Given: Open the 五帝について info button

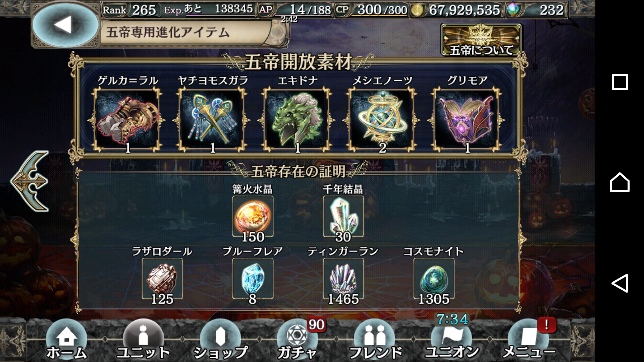Looking at the screenshot, I should (481, 40).
